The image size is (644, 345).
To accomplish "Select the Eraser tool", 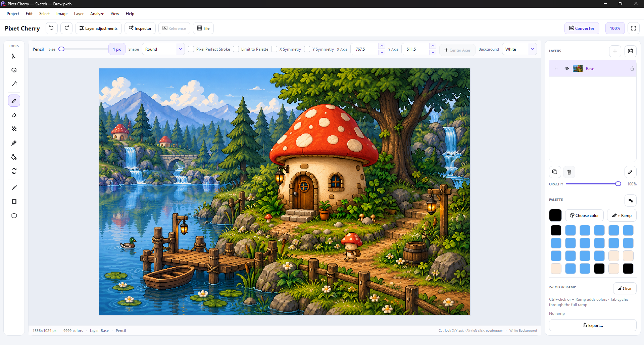I will tap(14, 115).
